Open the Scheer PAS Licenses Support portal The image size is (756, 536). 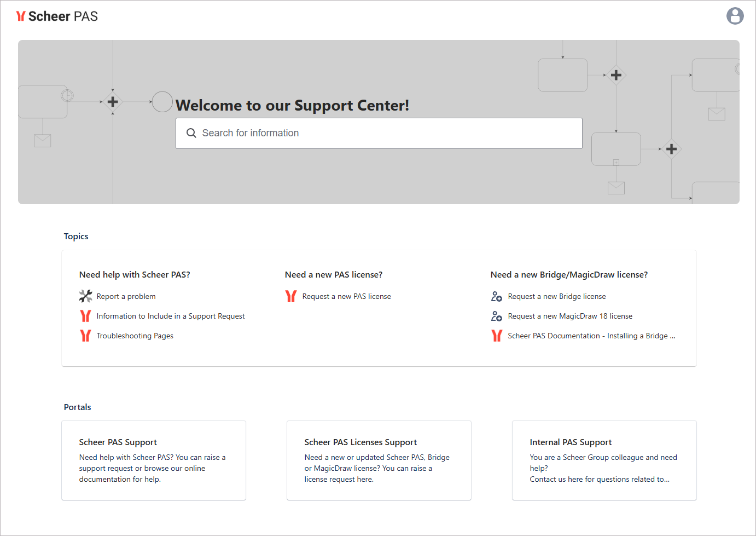click(379, 460)
